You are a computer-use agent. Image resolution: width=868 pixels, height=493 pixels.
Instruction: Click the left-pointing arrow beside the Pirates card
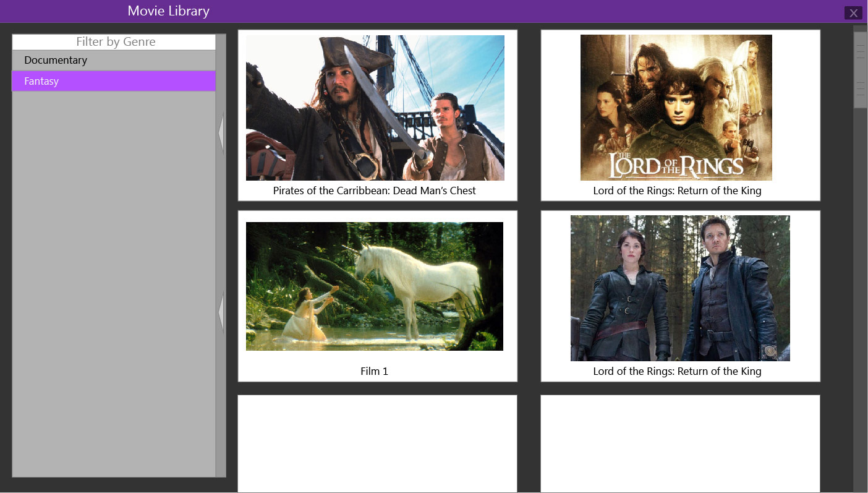coord(221,132)
